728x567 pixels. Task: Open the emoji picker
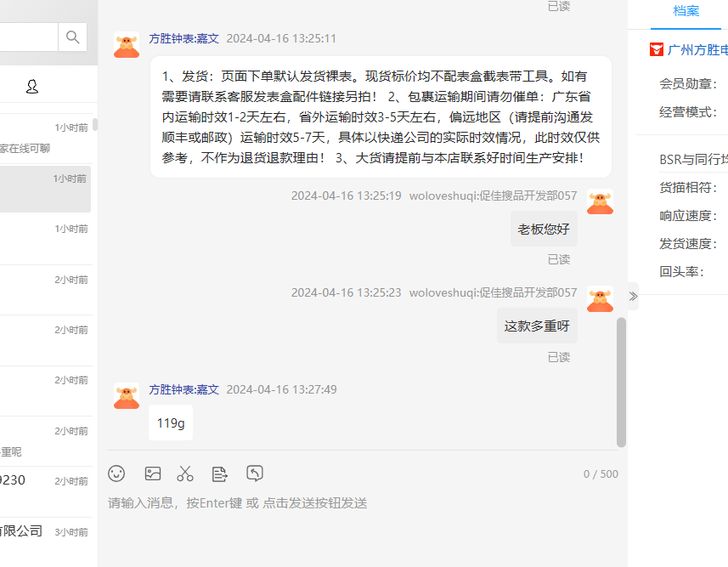pos(116,473)
